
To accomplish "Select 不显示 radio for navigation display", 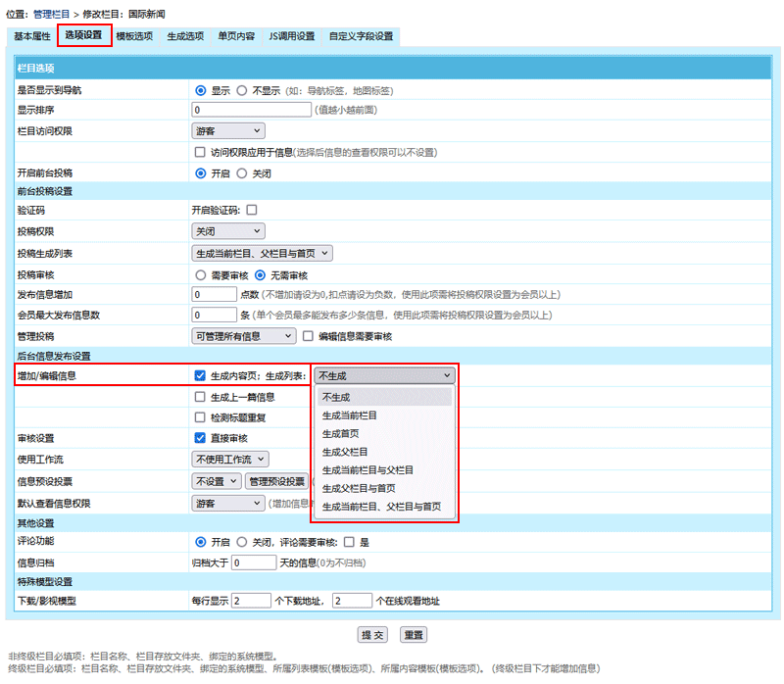I will (242, 90).
